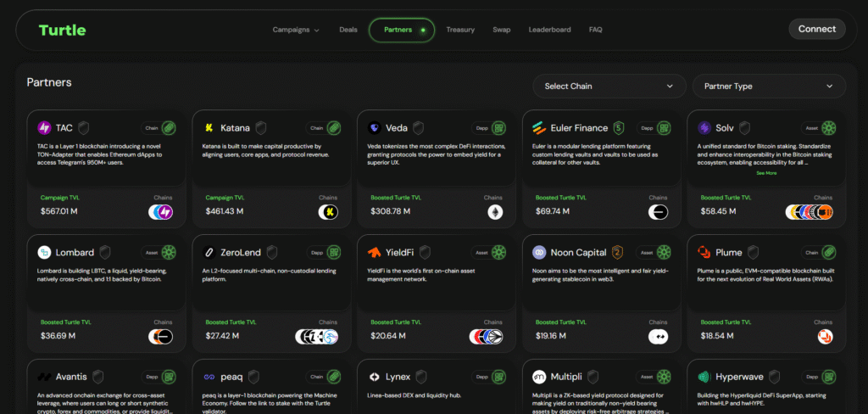Click the Lombard logo icon
This screenshot has height=414, width=868.
pos(44,253)
